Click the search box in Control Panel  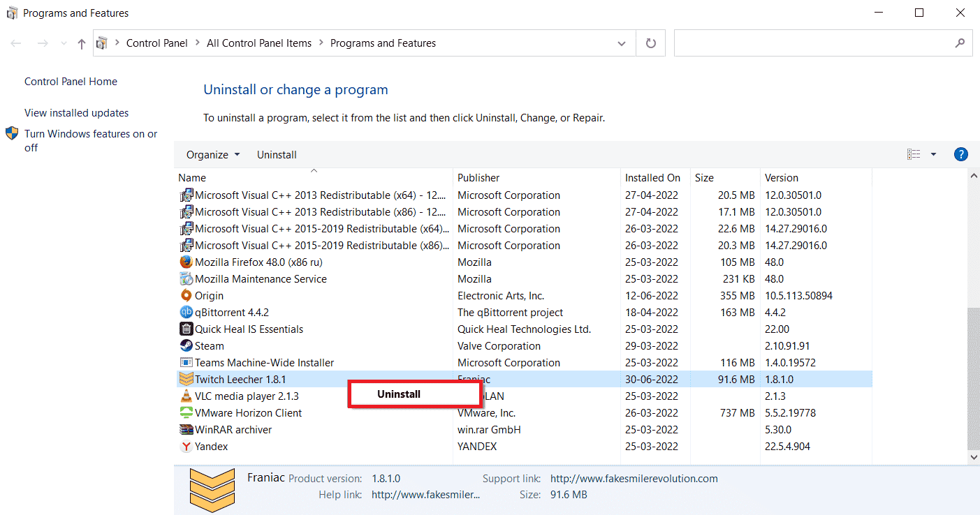pos(814,43)
